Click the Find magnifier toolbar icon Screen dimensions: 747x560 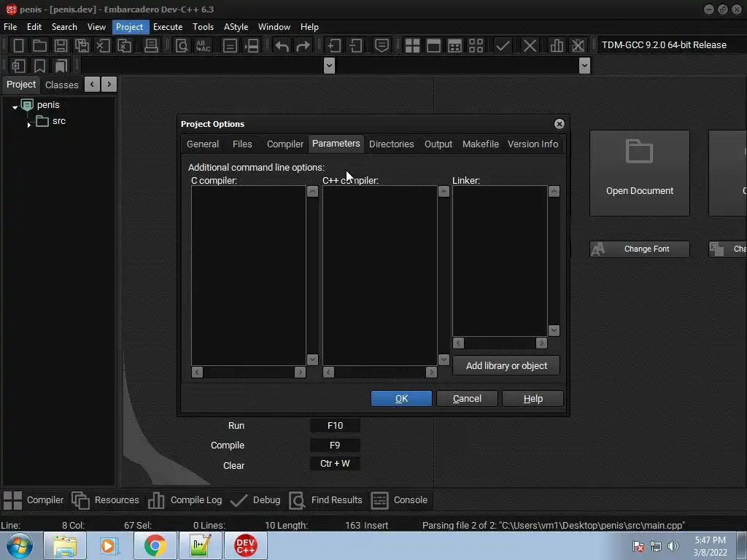[182, 46]
